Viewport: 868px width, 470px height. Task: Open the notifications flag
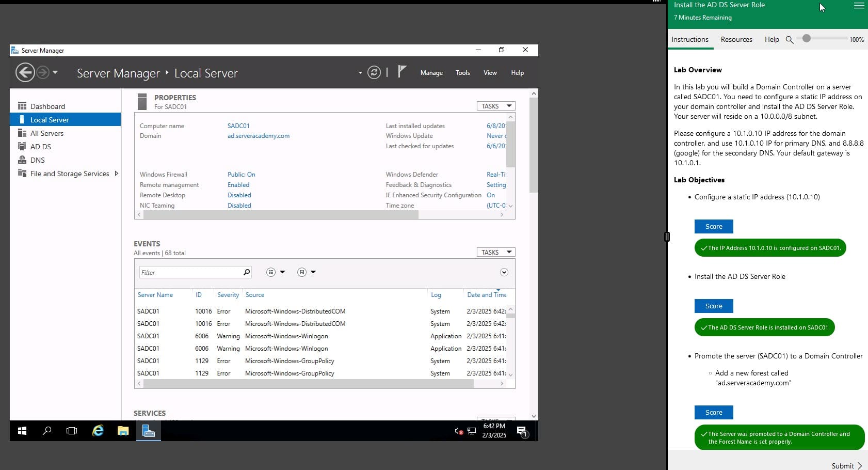402,72
